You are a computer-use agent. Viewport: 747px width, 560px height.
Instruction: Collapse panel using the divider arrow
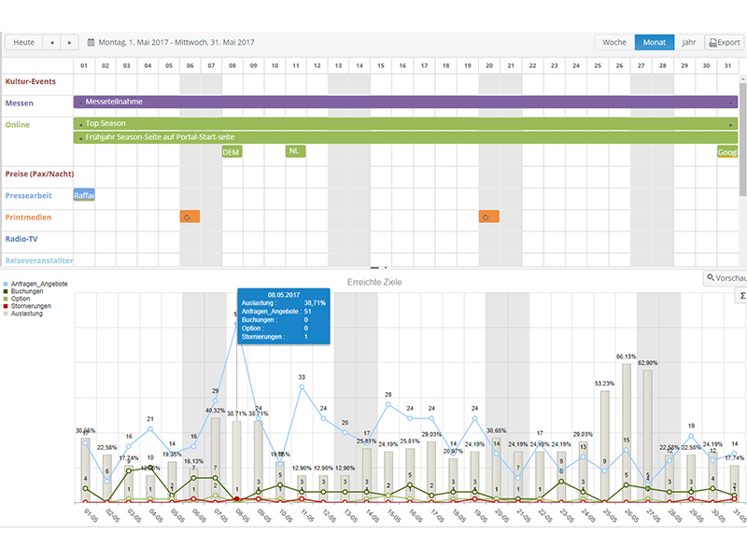pos(373,268)
